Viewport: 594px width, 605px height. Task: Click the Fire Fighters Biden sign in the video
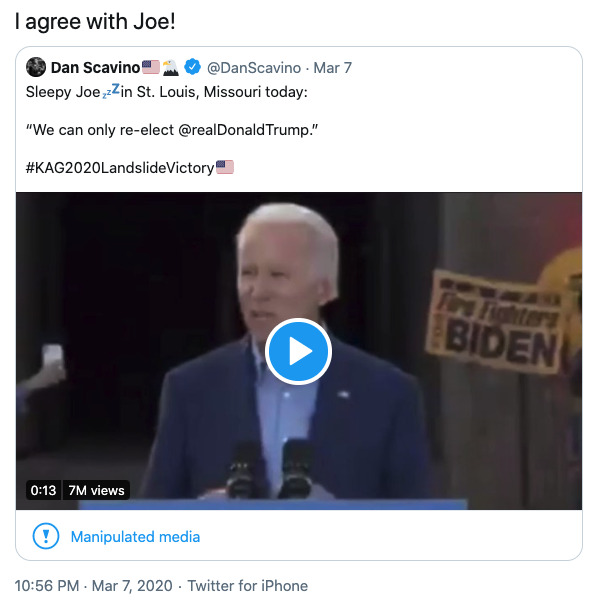point(493,323)
